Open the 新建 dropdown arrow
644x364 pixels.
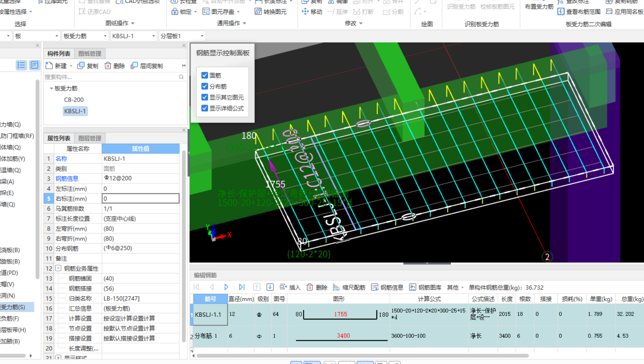(71, 66)
